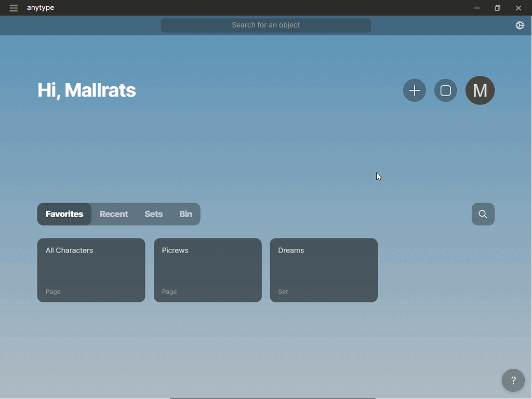The width and height of the screenshot is (532, 399).
Task: Minimize the anytype window
Action: (477, 8)
